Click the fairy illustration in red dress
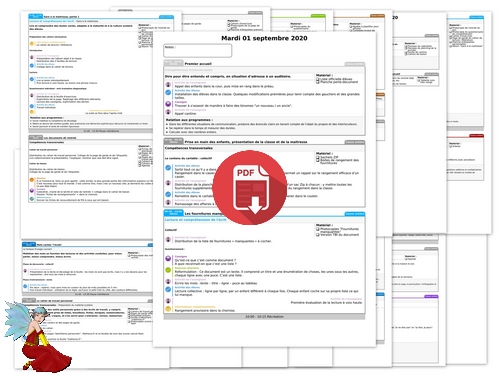The image size is (500, 375). (38, 337)
